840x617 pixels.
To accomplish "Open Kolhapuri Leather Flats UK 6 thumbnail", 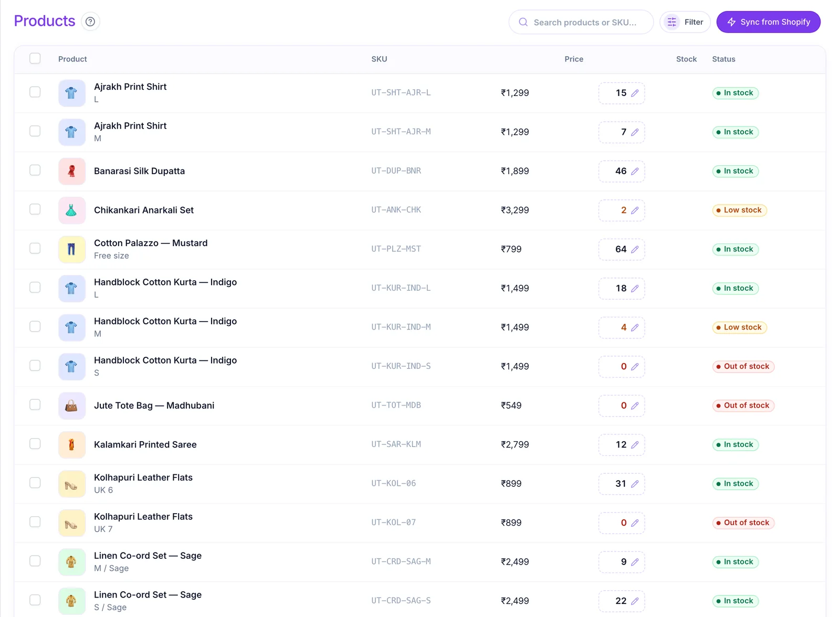I will (x=72, y=484).
